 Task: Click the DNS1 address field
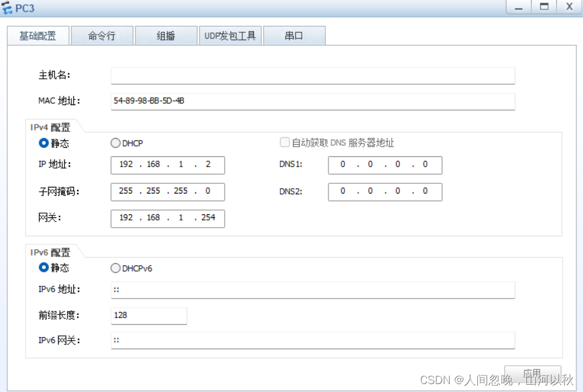click(x=385, y=165)
